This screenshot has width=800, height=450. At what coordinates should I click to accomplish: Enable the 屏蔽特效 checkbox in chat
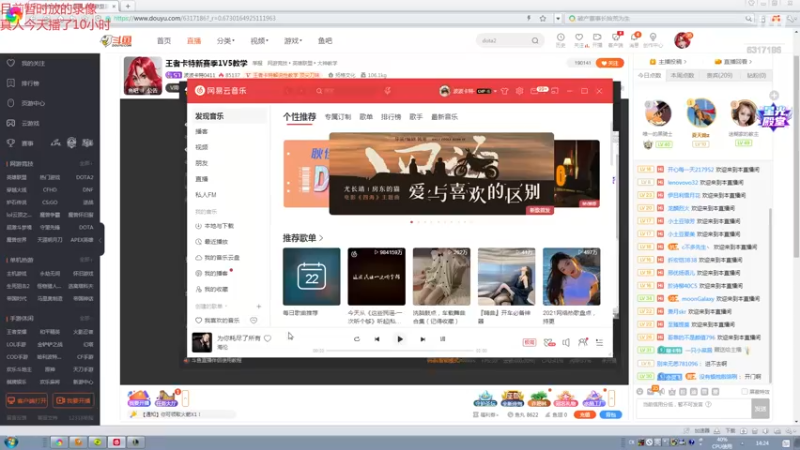pos(745,391)
